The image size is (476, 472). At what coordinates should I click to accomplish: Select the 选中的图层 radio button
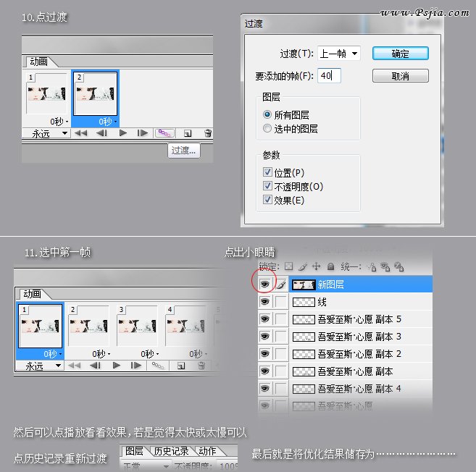267,128
